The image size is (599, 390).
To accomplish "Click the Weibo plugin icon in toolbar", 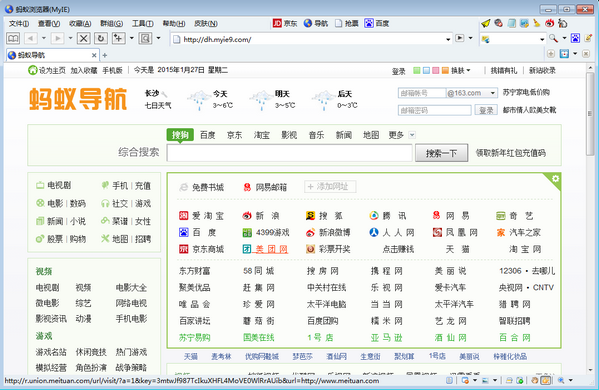I will [549, 23].
